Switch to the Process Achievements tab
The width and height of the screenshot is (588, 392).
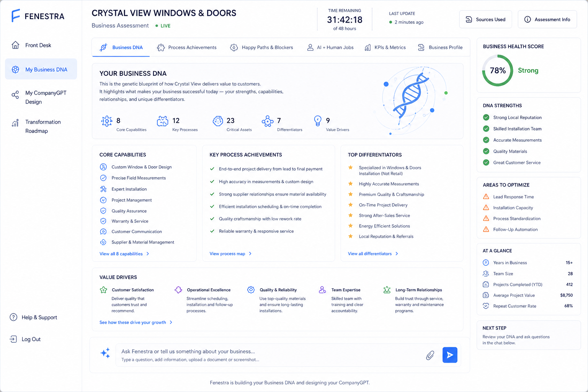coord(187,47)
